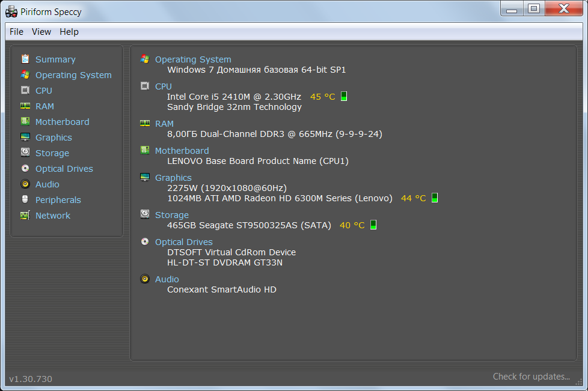Click the Motherboard icon in sidebar
Screen dimensions: 588x391
[x=25, y=121]
